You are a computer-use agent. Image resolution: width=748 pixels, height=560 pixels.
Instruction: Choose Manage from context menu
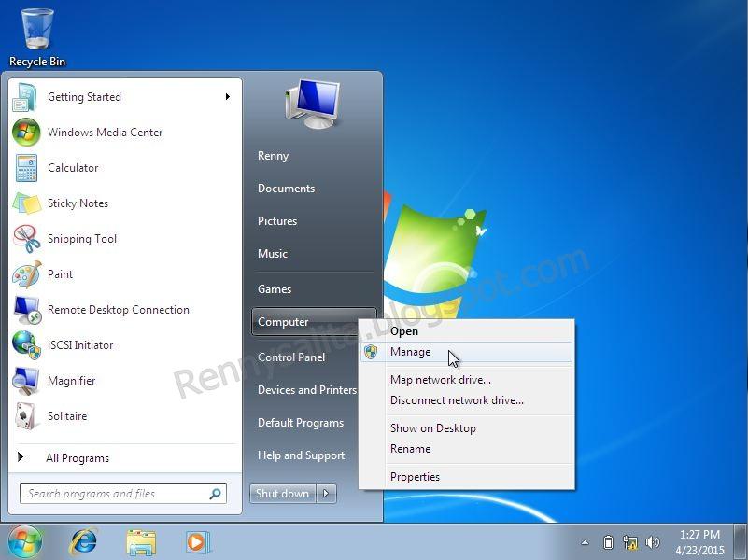pos(467,352)
